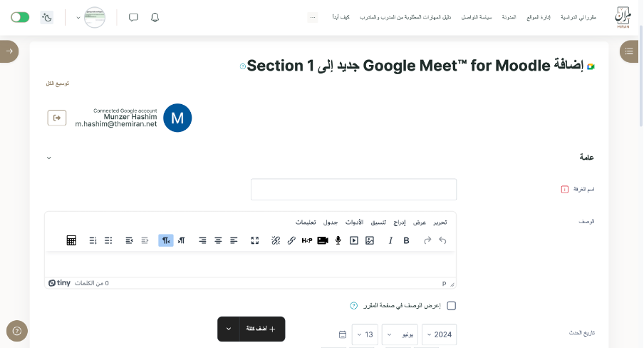Screen dimensions: 644x348
Task: Open the تنسيق menu in editor
Action: click(380, 222)
